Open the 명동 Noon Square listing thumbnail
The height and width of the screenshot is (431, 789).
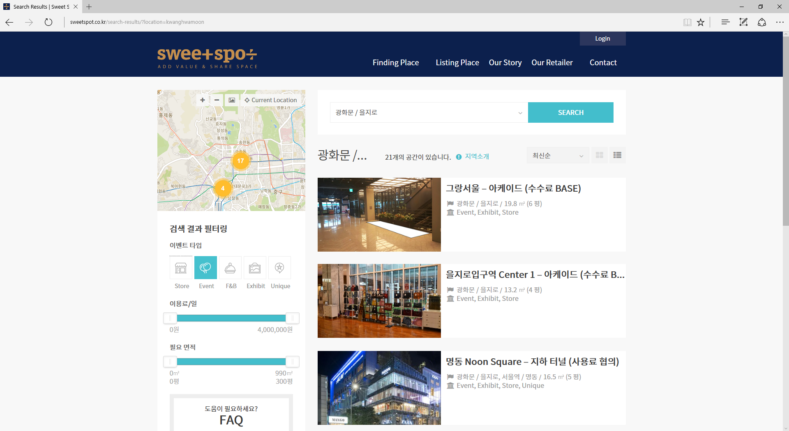[x=378, y=387]
